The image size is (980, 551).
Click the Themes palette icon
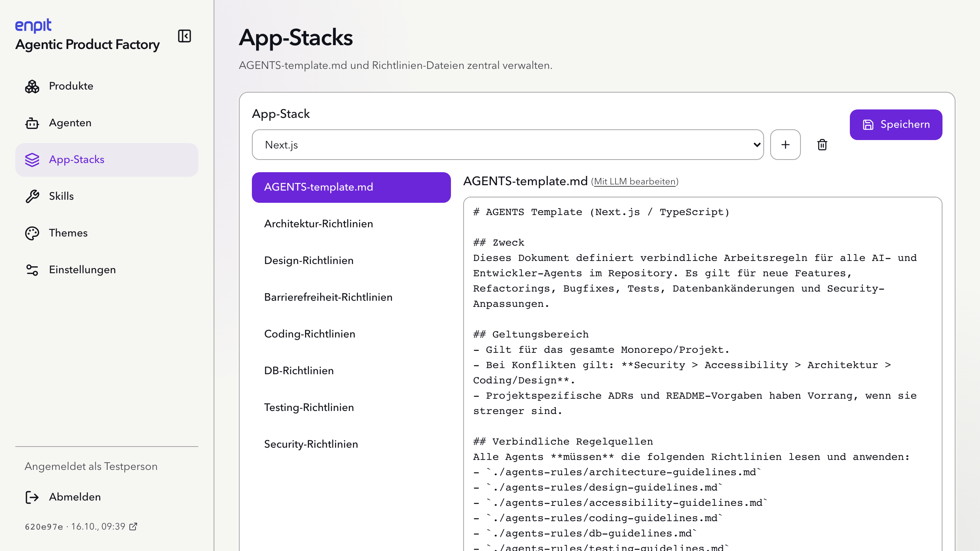tap(32, 233)
